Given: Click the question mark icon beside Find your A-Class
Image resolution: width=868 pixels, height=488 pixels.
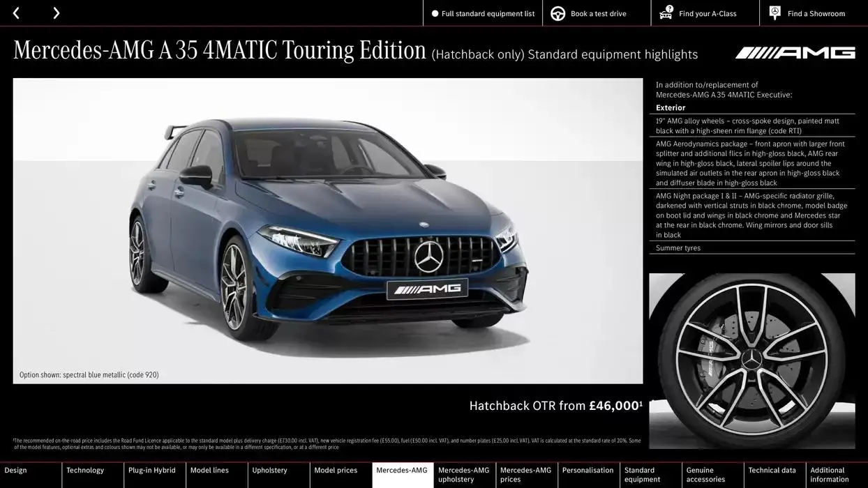Looking at the screenshot, I should (668, 9).
